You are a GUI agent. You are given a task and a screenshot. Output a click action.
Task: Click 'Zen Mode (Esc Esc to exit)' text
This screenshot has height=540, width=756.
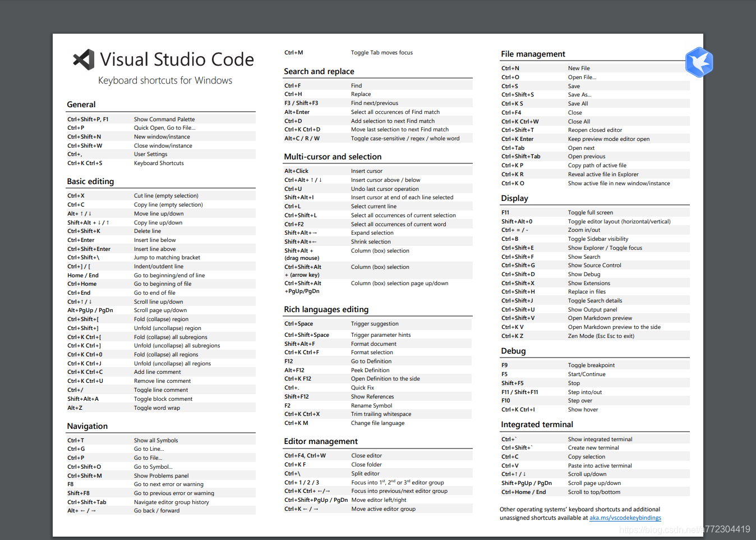(601, 336)
